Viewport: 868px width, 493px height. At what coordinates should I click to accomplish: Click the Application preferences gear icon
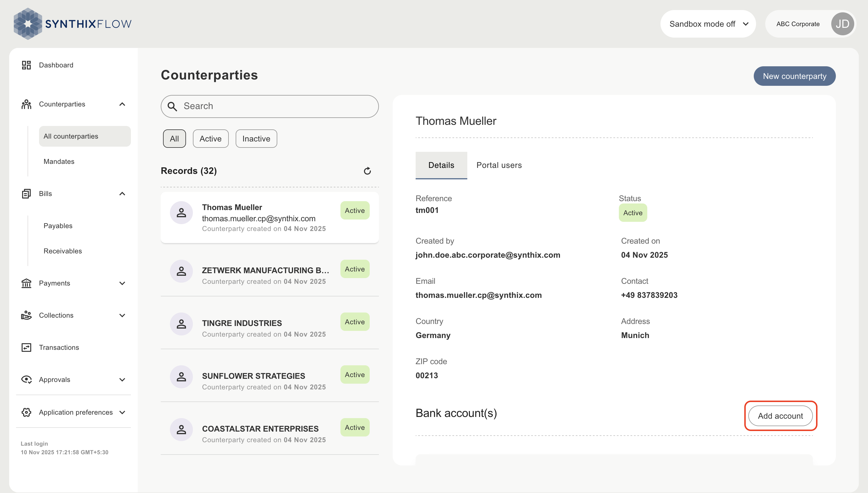pos(26,412)
